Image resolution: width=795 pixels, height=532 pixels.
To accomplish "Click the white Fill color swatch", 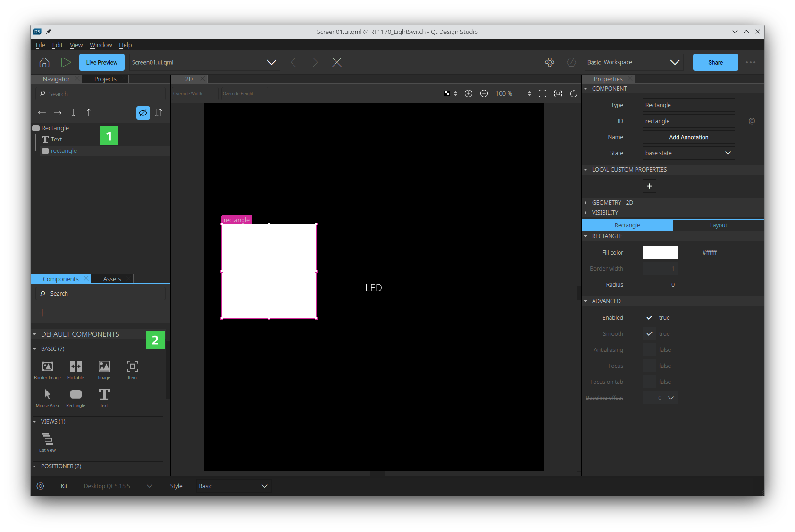I will [x=660, y=252].
